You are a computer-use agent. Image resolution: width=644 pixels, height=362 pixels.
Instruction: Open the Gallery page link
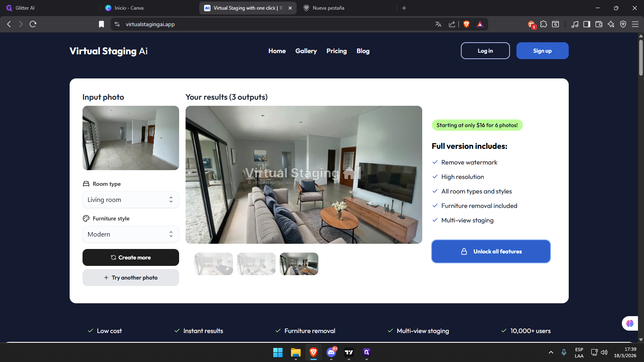point(306,51)
